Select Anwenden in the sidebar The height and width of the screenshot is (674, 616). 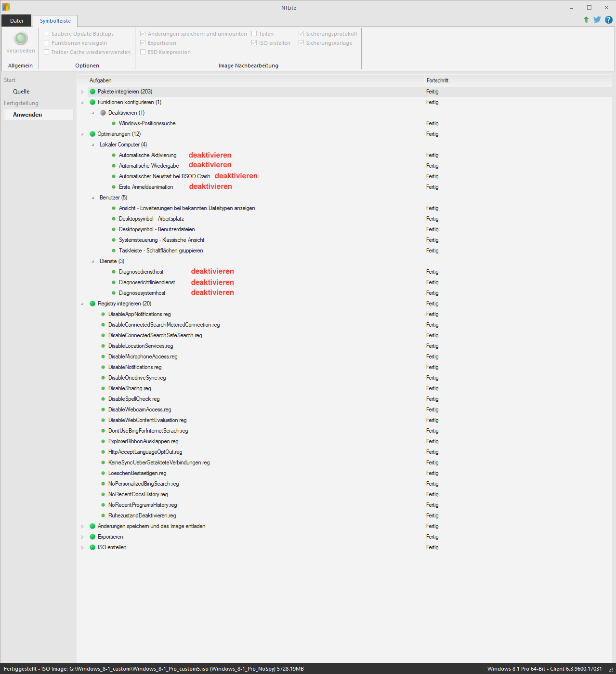(27, 115)
